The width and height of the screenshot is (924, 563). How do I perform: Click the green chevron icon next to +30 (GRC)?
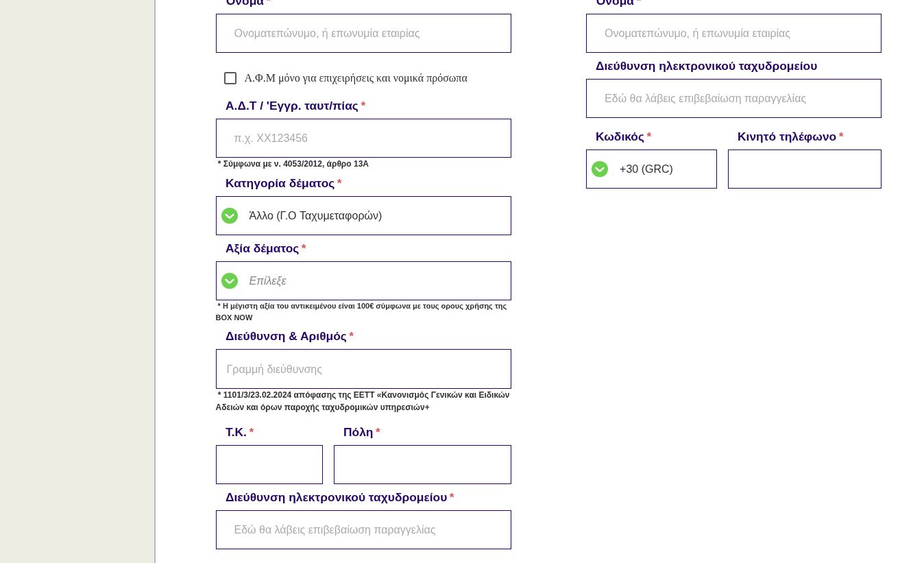point(600,169)
